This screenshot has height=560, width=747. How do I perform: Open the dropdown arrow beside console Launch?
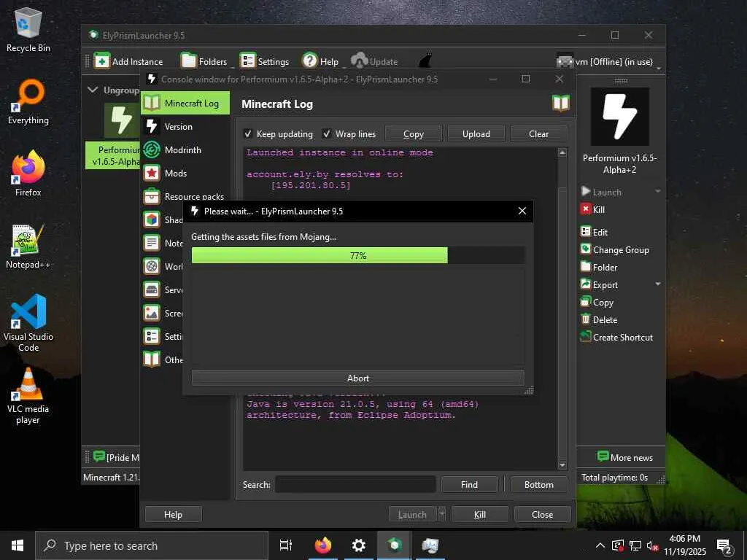click(441, 514)
